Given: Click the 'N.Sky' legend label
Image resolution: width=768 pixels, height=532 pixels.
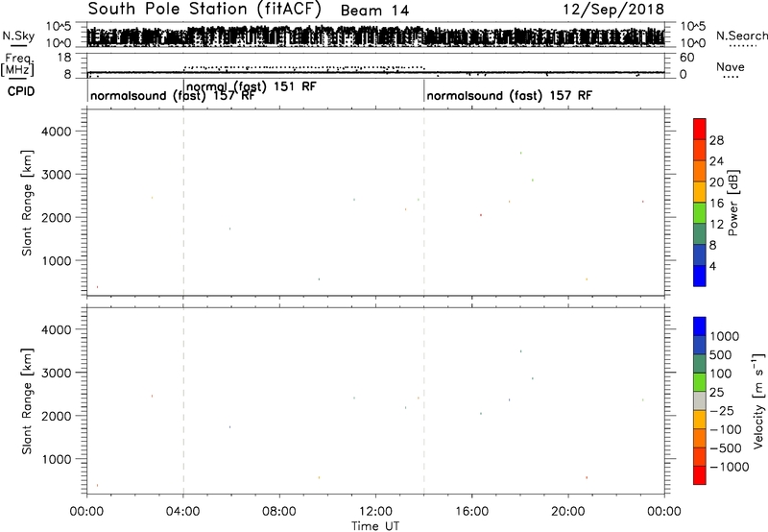Looking at the screenshot, I should click(x=18, y=36).
